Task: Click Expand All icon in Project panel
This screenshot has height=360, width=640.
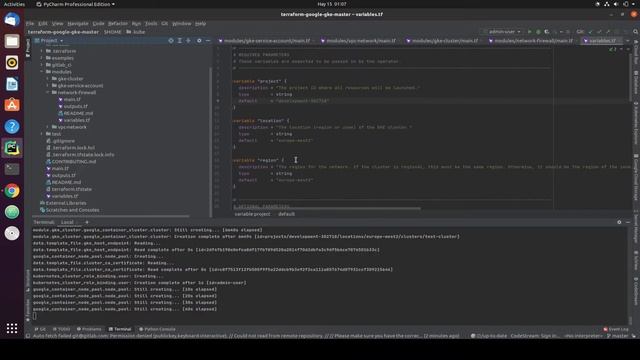Action: (180, 40)
